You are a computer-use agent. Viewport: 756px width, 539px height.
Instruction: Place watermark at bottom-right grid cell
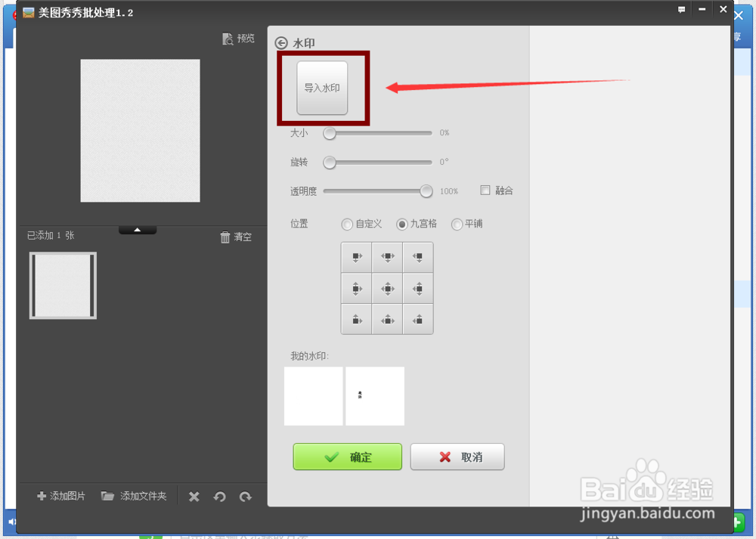(418, 319)
